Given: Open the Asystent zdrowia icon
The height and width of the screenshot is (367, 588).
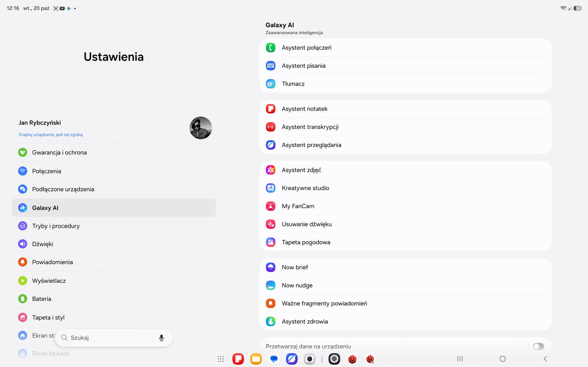Looking at the screenshot, I should click(270, 322).
